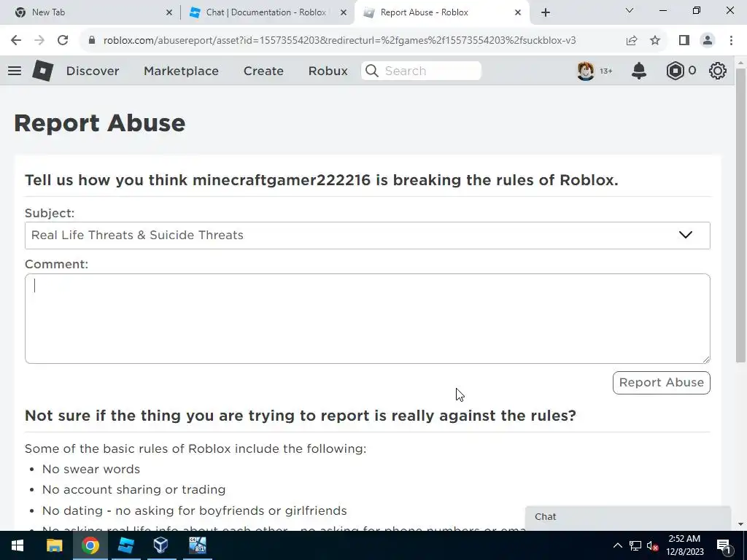
Task: Open the VirtualBox cube taskbar icon
Action: coord(160,545)
